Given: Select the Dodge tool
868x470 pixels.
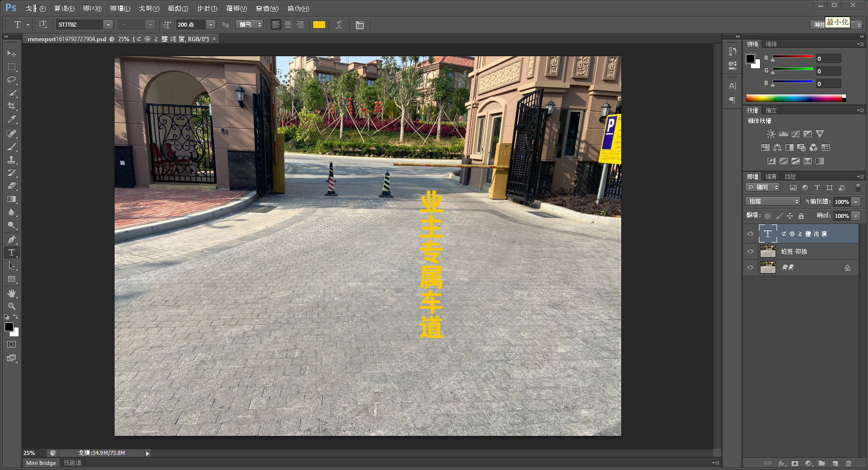Looking at the screenshot, I should pyautogui.click(x=12, y=225).
